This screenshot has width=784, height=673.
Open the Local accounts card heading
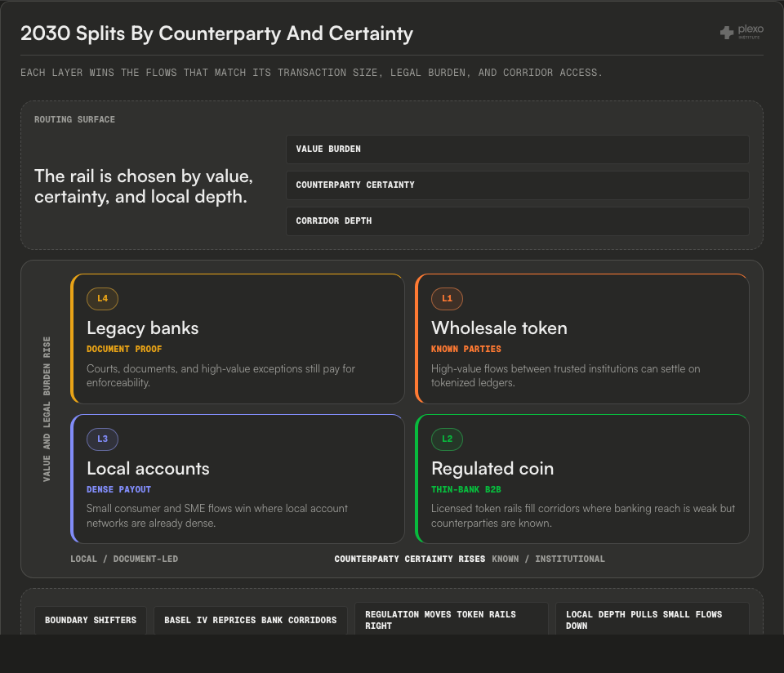pos(148,469)
